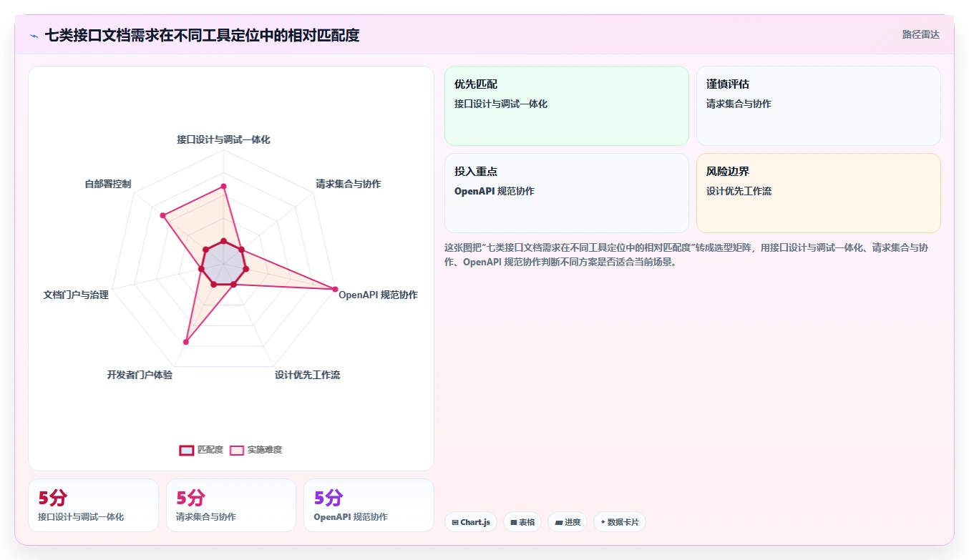Screen dimensions: 969x560
Task: Click the radar point on the 开发者门户体验 axis
Action: [x=186, y=342]
